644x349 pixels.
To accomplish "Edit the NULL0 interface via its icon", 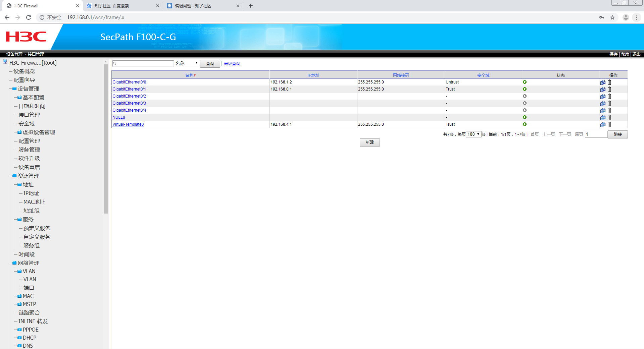I will pos(603,117).
